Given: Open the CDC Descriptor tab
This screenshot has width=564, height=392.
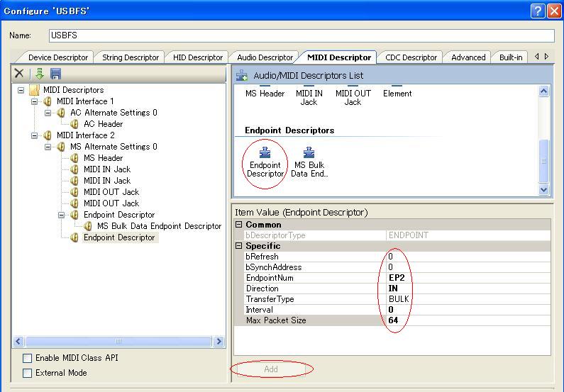Looking at the screenshot, I should click(x=411, y=57).
